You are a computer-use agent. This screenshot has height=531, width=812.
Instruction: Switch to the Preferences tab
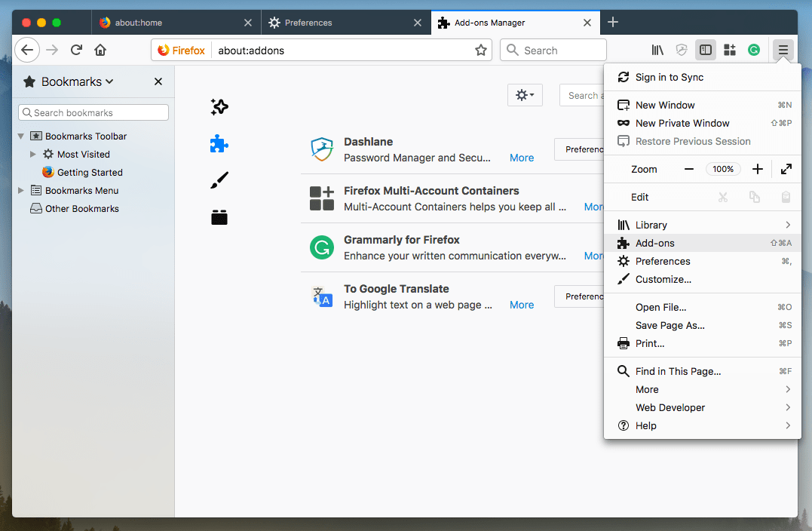346,23
